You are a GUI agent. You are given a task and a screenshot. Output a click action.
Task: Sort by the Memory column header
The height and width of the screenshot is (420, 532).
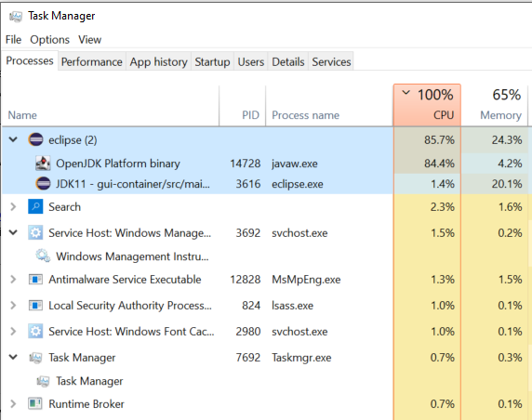(495, 105)
